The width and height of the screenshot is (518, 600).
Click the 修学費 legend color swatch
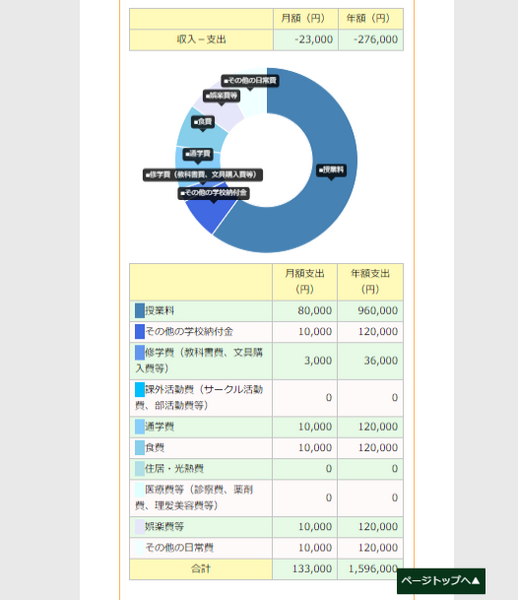140,352
